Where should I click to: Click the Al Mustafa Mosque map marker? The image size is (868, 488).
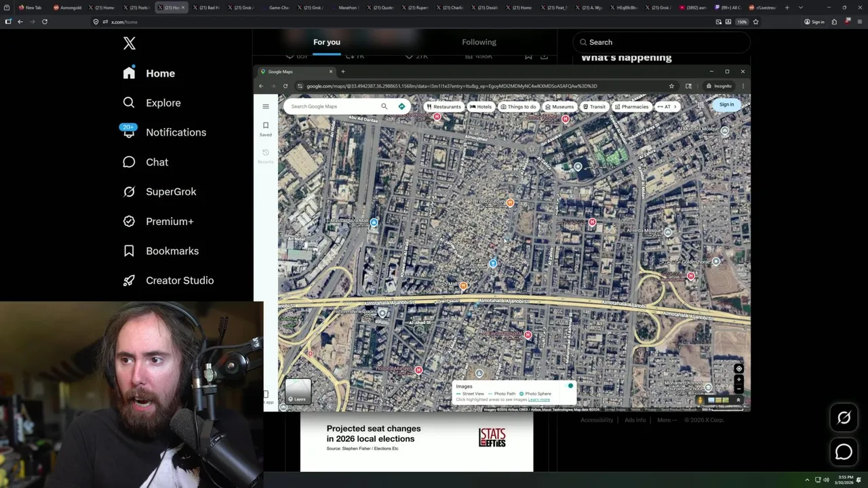725,131
